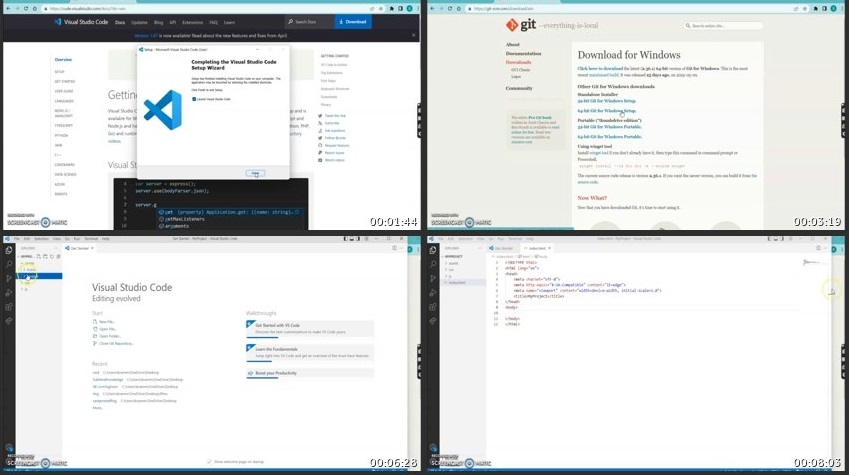
Task: Open browser extensions puzzle icon on docs page
Action: (391, 9)
